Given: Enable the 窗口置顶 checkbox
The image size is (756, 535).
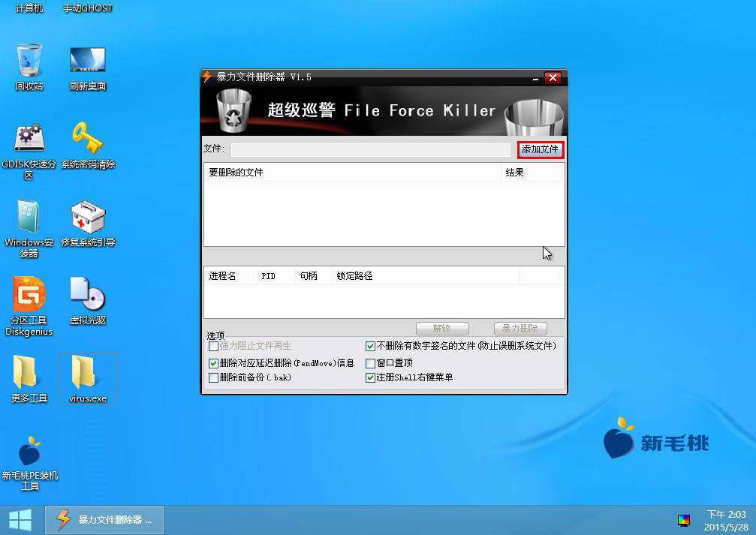Looking at the screenshot, I should 370,363.
